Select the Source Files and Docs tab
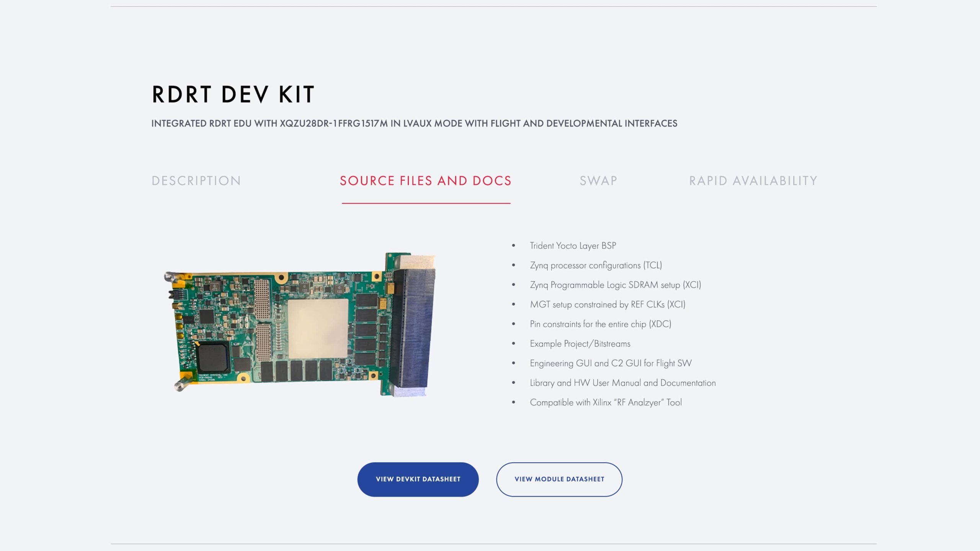Image resolution: width=980 pixels, height=551 pixels. point(426,181)
